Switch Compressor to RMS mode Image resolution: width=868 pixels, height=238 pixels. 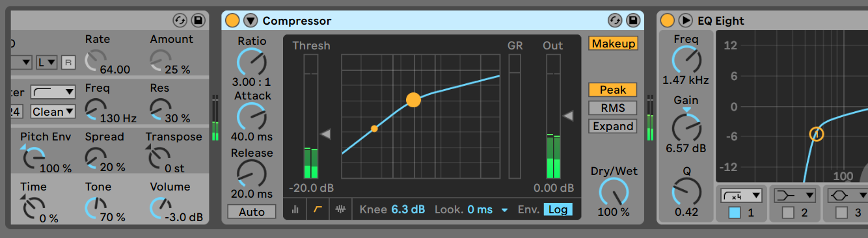612,108
